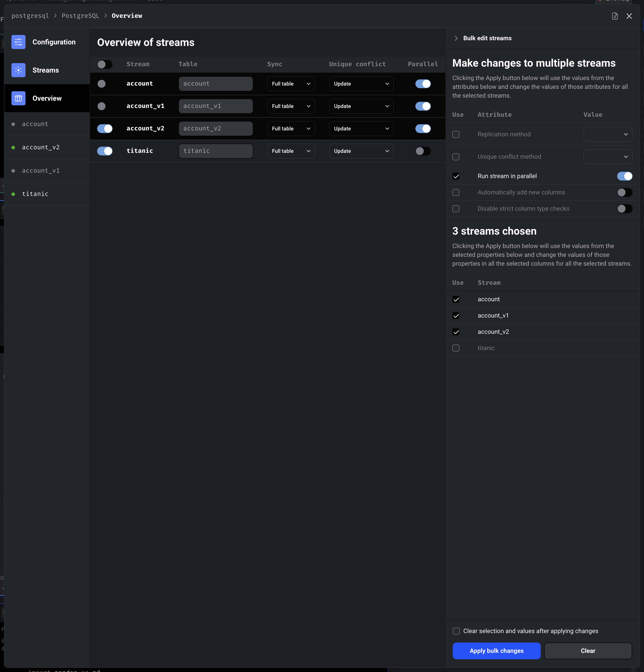
Task: Open Unique conflict dropdown for account_v2
Action: click(x=361, y=129)
